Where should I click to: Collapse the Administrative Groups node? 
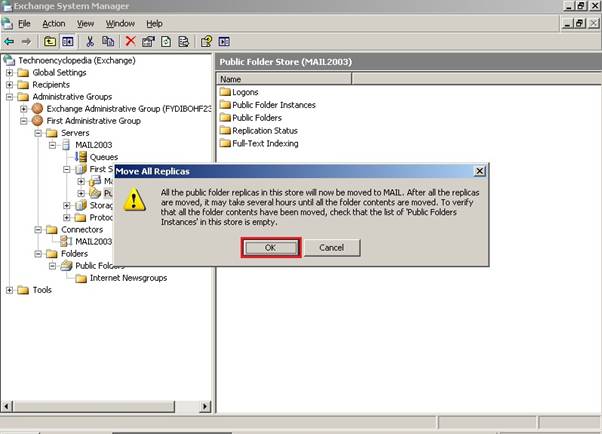tap(9, 97)
